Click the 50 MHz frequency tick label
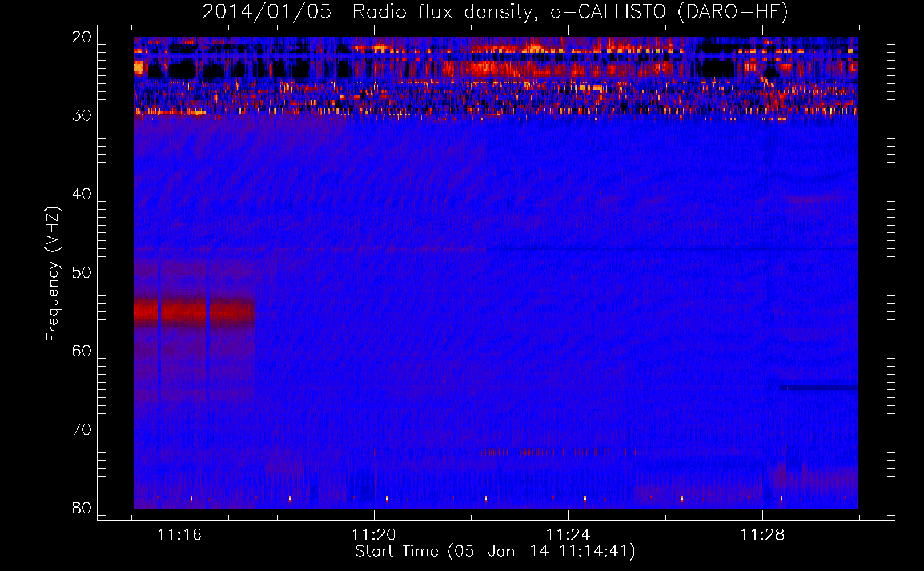Viewport: 924px width, 571px height. (82, 272)
